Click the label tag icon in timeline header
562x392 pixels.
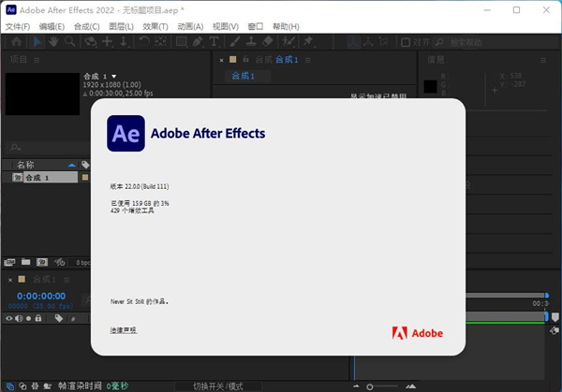click(59, 318)
